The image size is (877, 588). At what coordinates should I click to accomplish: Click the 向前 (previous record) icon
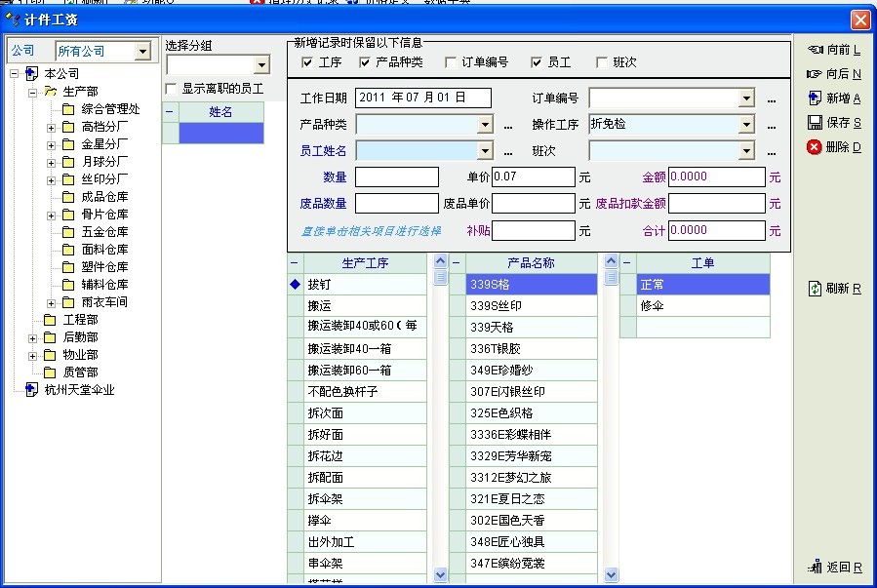pyautogui.click(x=815, y=50)
